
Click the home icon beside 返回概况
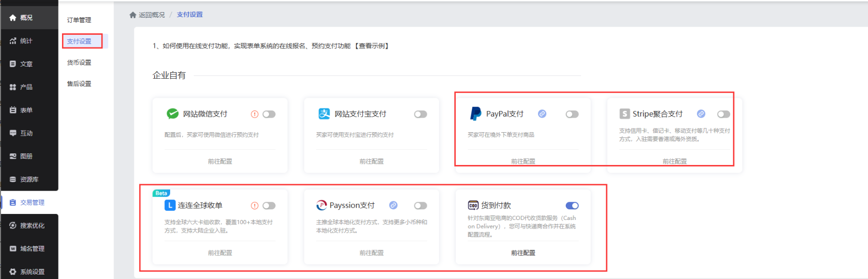click(x=133, y=15)
